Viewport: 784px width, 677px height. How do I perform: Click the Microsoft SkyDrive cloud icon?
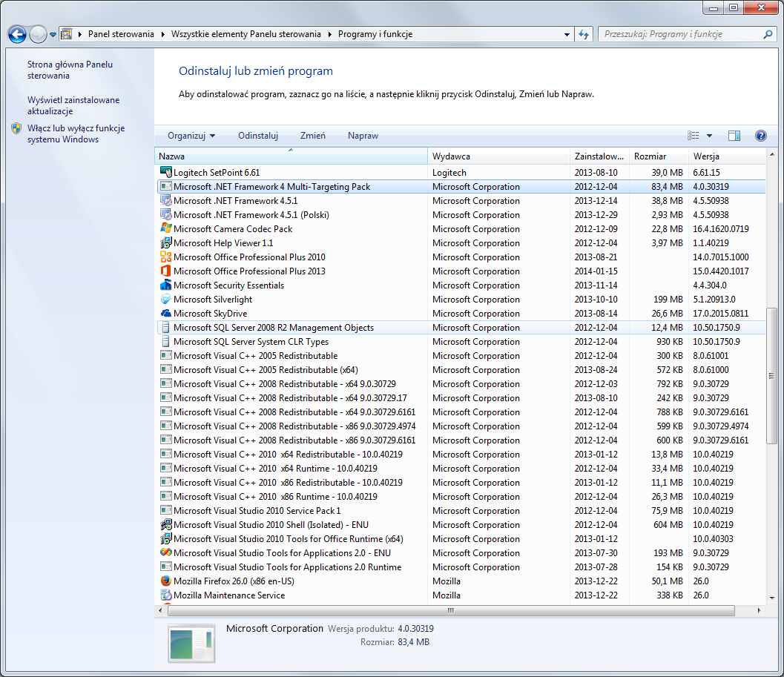[166, 314]
